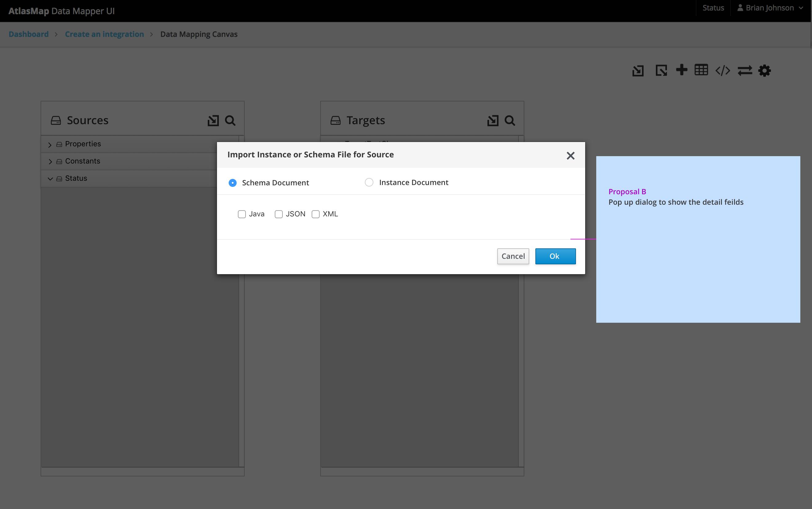Viewport: 812px width, 509px height.
Task: Click the export mappings toolbar icon
Action: coord(661,71)
